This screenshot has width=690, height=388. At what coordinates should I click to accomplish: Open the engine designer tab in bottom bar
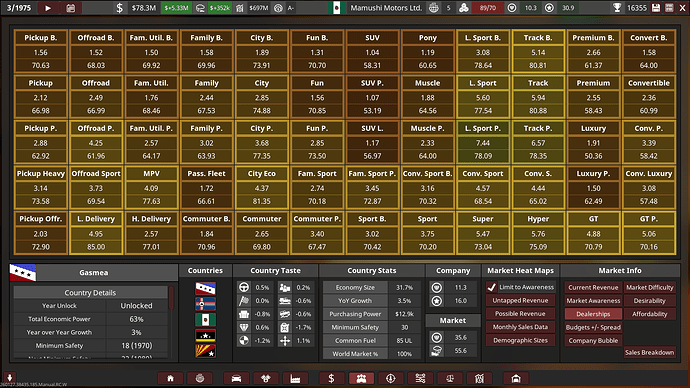(265, 378)
